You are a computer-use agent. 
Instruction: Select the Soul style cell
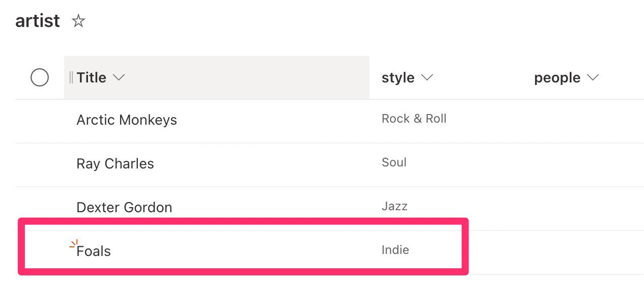394,162
